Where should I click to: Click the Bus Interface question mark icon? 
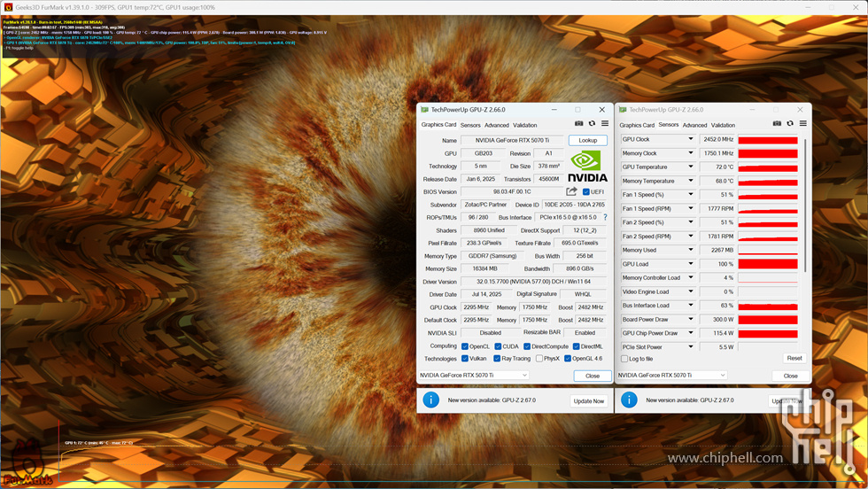coord(605,217)
